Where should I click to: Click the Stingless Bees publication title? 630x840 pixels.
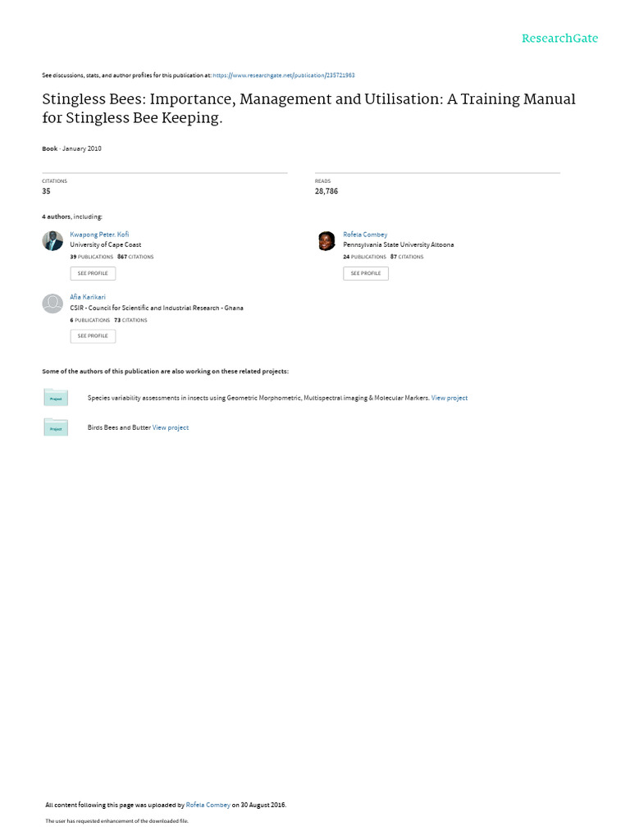308,108
